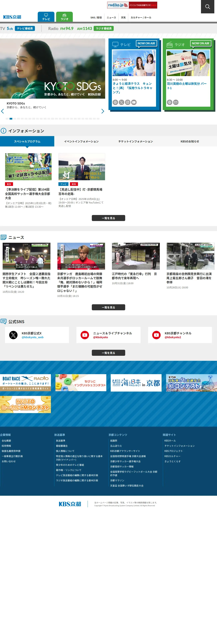Click 一覧を見る under the 公式SNS section
The width and height of the screenshot is (217, 644).
[108, 353]
